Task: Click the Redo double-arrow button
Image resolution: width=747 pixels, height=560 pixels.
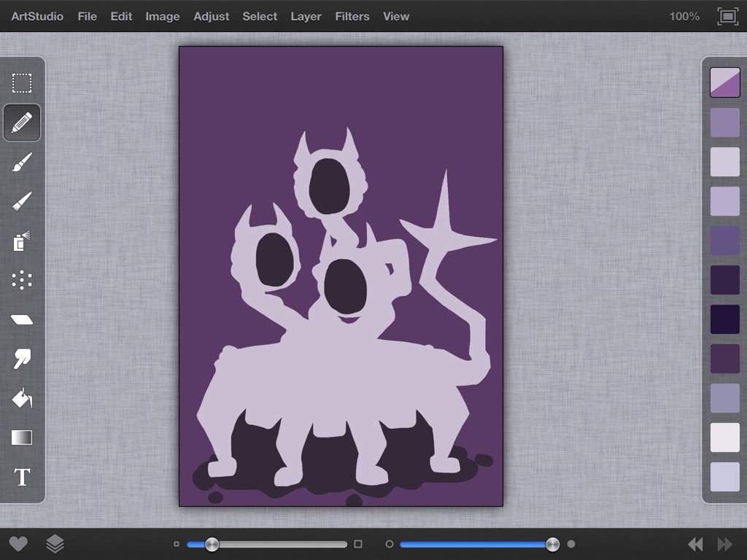Action: point(724,544)
